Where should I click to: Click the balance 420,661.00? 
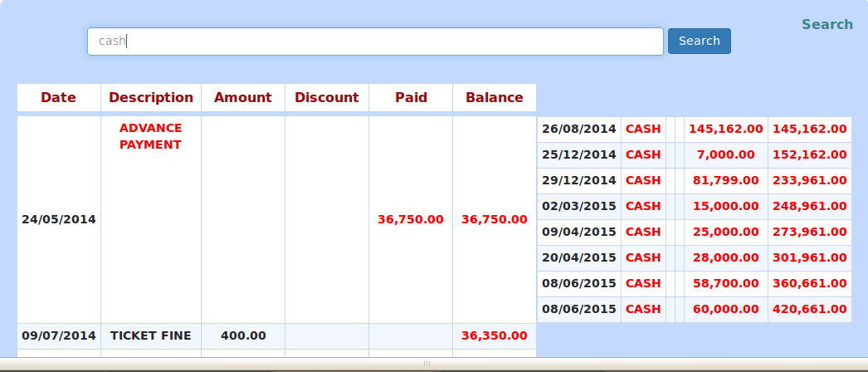click(x=810, y=309)
